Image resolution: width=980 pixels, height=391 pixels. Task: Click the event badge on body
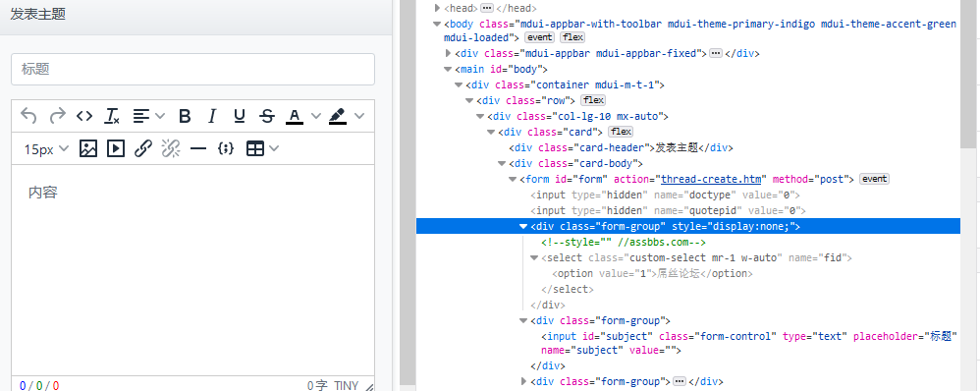(540, 37)
